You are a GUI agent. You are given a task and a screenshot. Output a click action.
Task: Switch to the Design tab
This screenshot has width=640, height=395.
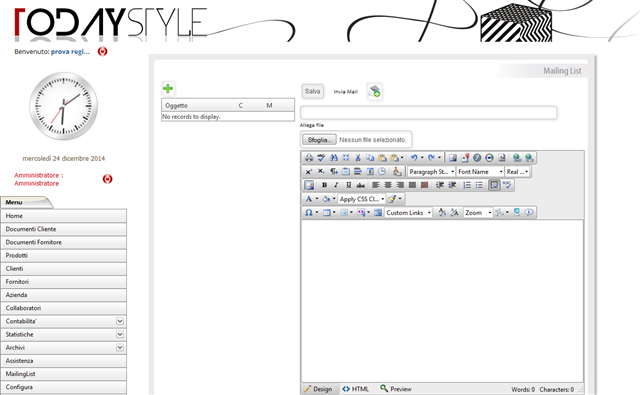coord(318,389)
